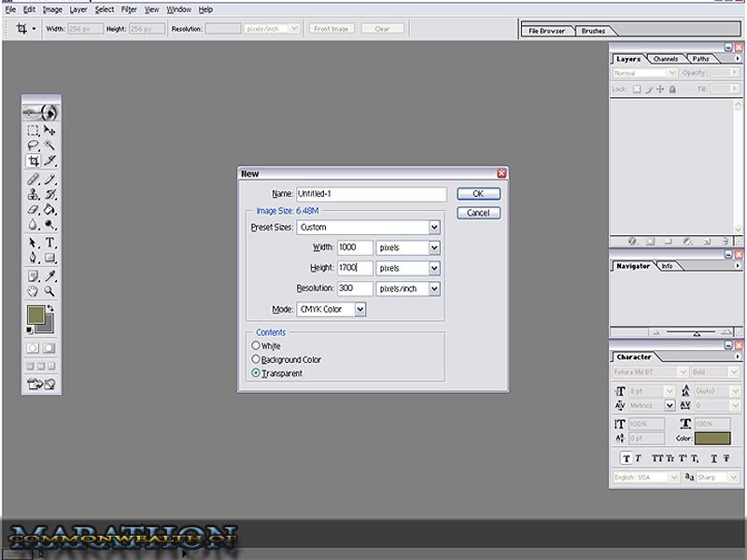The width and height of the screenshot is (747, 560).
Task: Switch to the Channels tab
Action: (x=666, y=59)
